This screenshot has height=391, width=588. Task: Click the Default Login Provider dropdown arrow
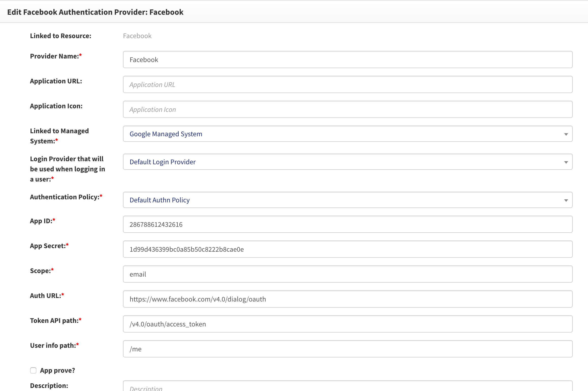click(566, 162)
